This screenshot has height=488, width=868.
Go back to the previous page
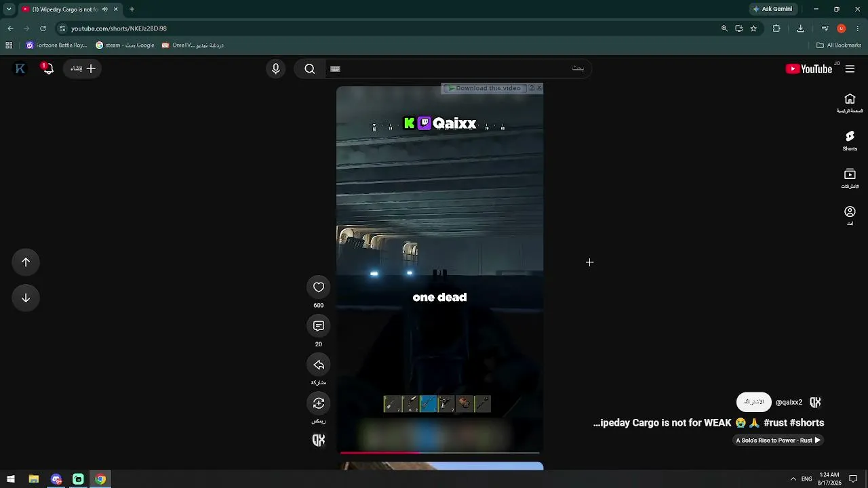click(x=10, y=28)
